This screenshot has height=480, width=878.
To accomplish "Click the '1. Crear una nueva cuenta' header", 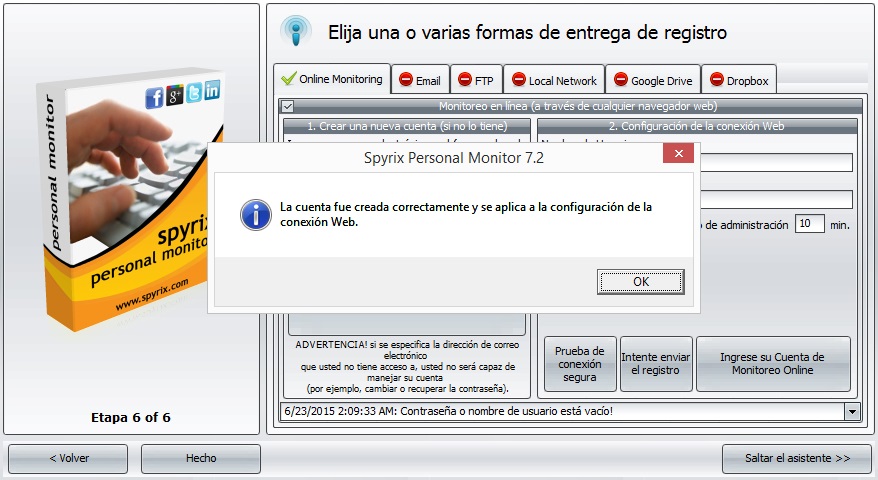I will tap(407, 126).
